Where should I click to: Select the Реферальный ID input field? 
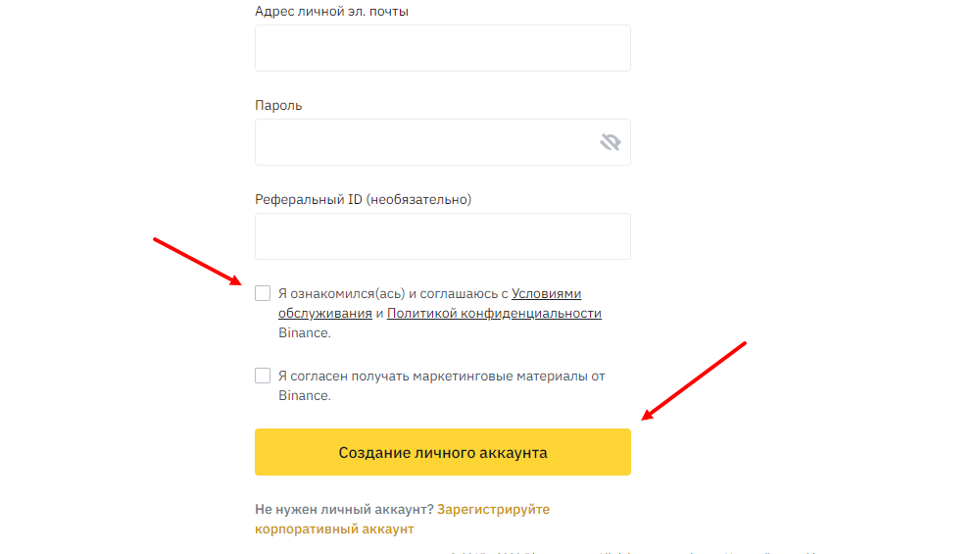[x=442, y=236]
